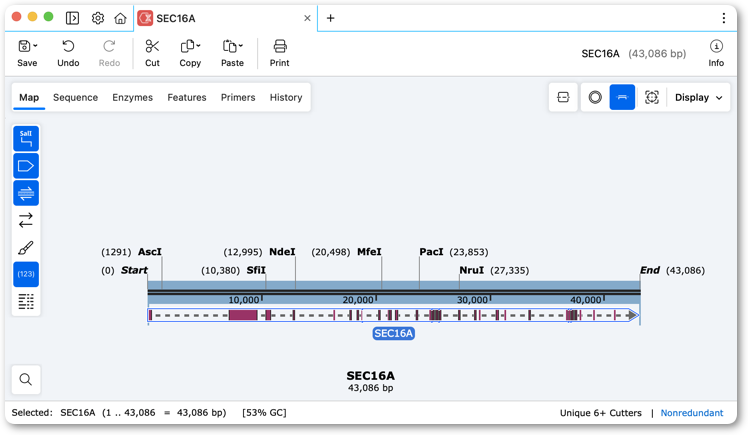748x435 pixels.
Task: Click the 43,086 bp title beneath map
Action: (371, 388)
